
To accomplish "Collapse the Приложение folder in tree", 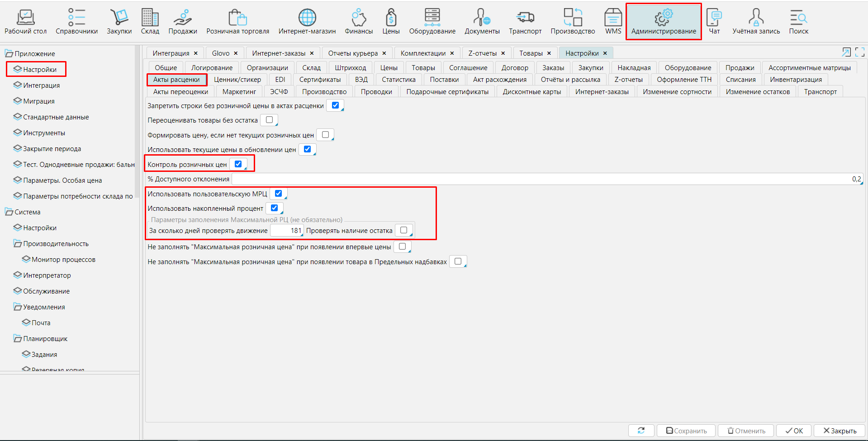I will click(9, 54).
